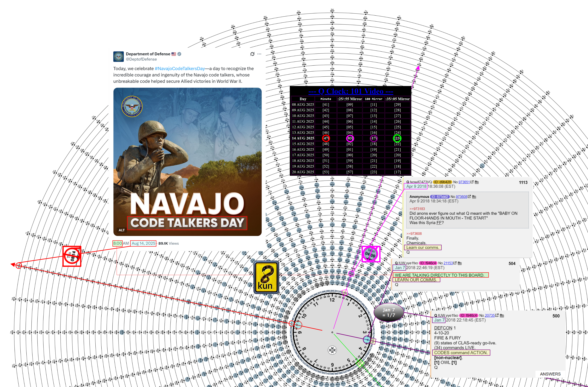Open the 'Q Clock: 101 Video' link
Screen dimensions: 588x387
coord(351,91)
